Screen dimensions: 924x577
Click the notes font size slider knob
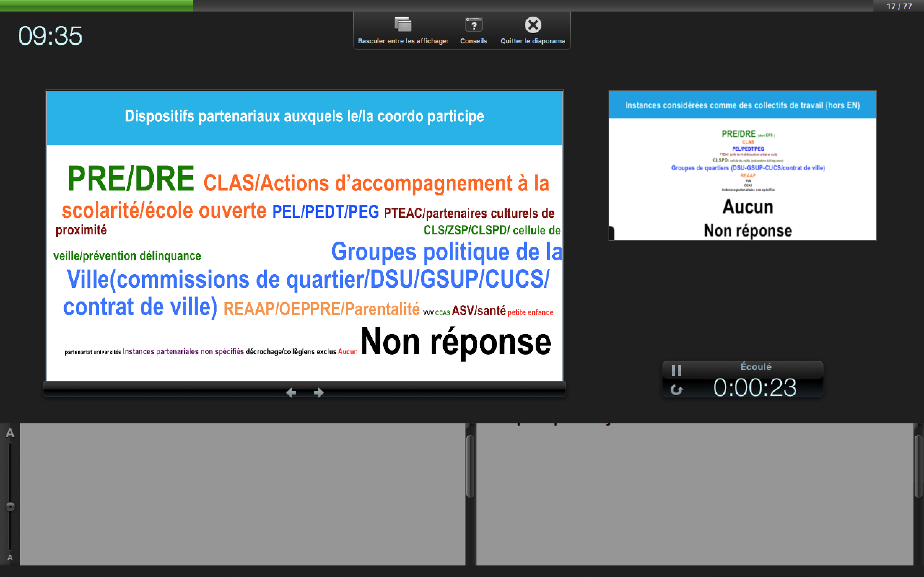(x=10, y=506)
